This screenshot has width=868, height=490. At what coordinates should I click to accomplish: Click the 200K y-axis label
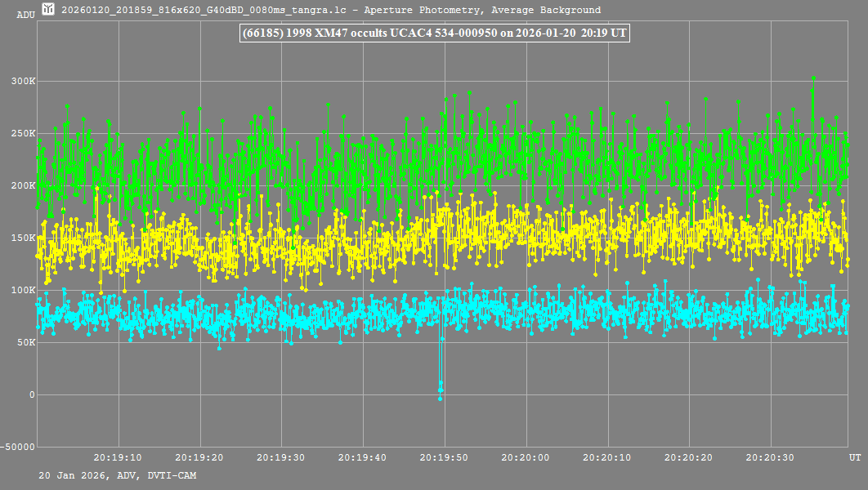21,186
